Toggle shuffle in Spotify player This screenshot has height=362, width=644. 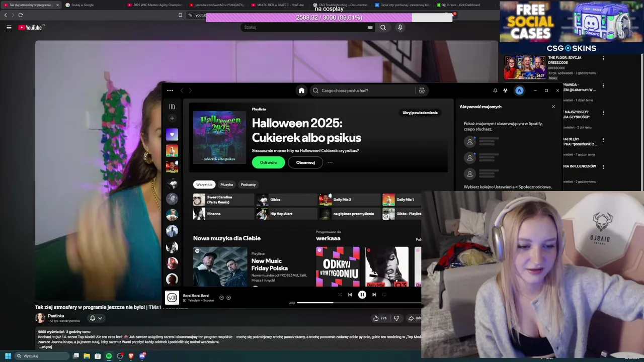[x=340, y=295]
